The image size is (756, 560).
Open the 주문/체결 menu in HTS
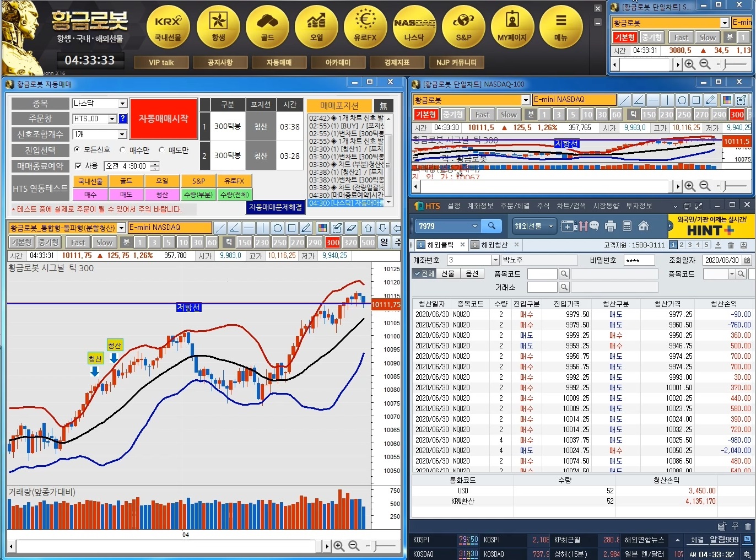pyautogui.click(x=515, y=206)
